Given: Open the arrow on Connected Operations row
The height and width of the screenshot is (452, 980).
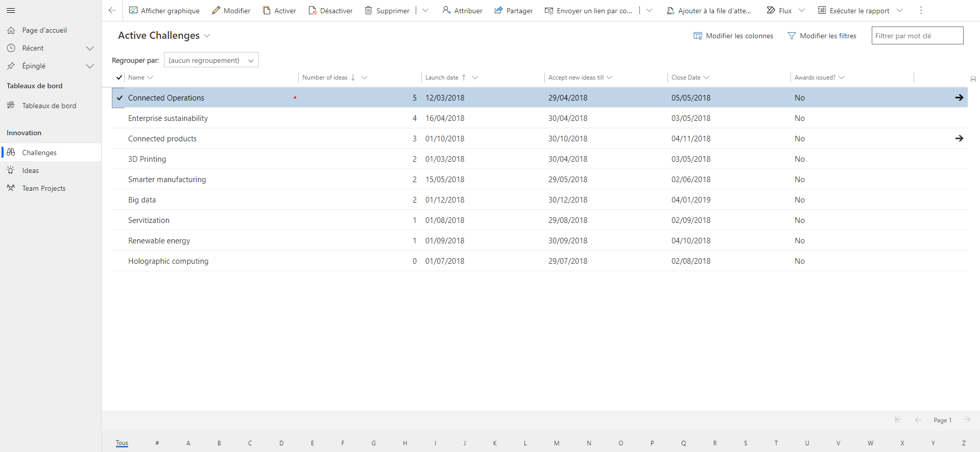Looking at the screenshot, I should click(x=959, y=97).
